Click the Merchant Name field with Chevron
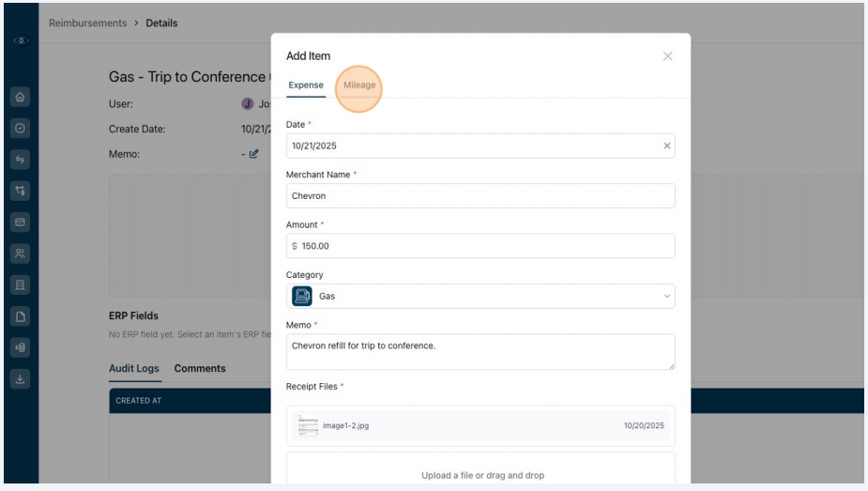The width and height of the screenshot is (868, 491). (480, 196)
